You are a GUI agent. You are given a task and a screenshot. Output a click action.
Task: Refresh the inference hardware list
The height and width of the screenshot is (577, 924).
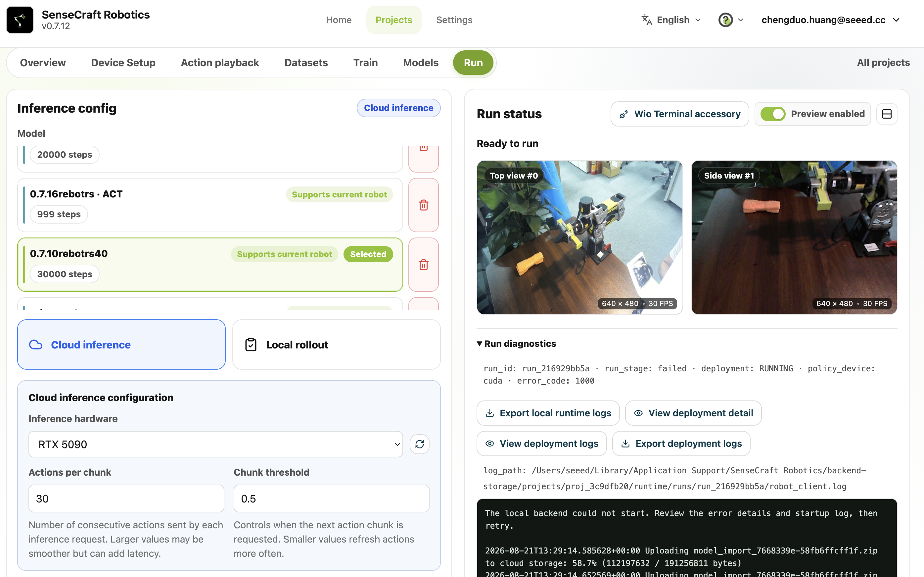pyautogui.click(x=420, y=444)
